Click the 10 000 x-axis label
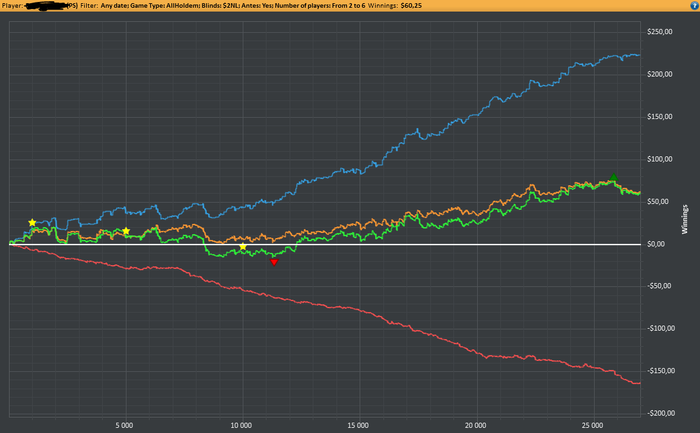The height and width of the screenshot is (433, 700). click(241, 425)
